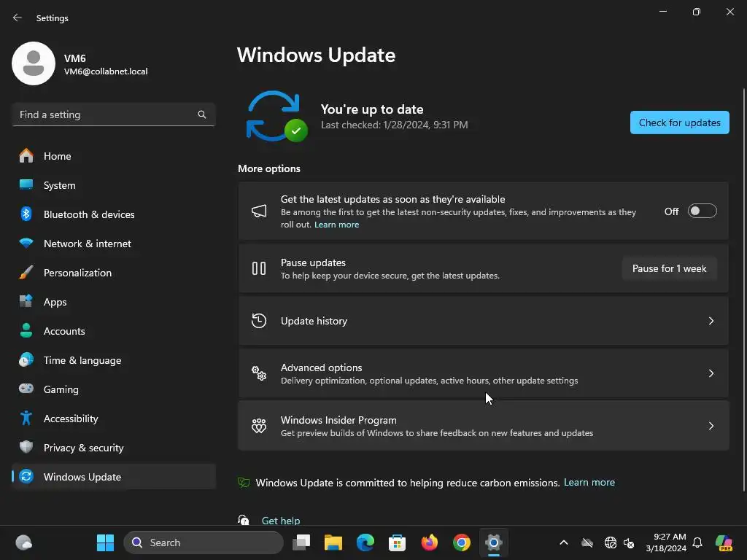The image size is (747, 560).
Task: Click the Personalization paintbrush icon
Action: tap(26, 273)
